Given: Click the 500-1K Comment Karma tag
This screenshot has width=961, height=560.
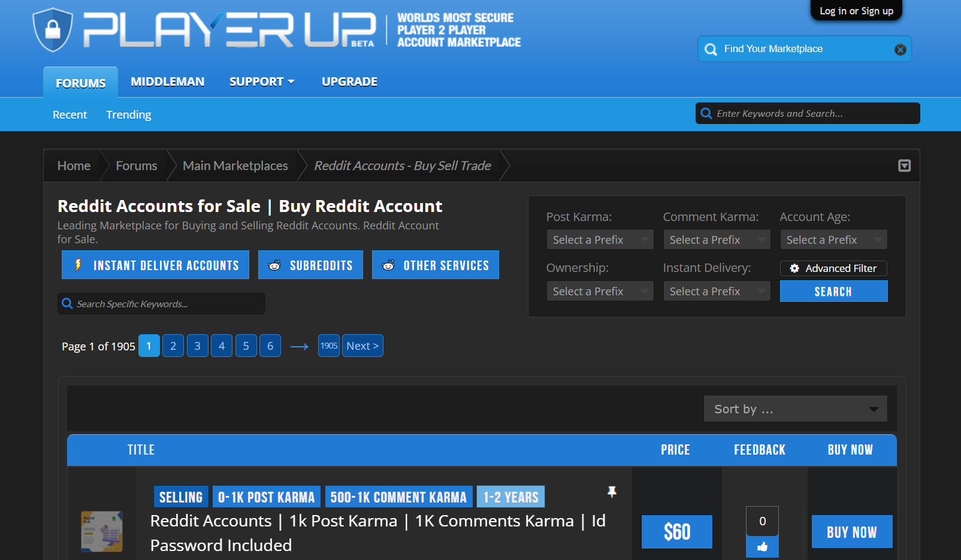Looking at the screenshot, I should pos(398,497).
